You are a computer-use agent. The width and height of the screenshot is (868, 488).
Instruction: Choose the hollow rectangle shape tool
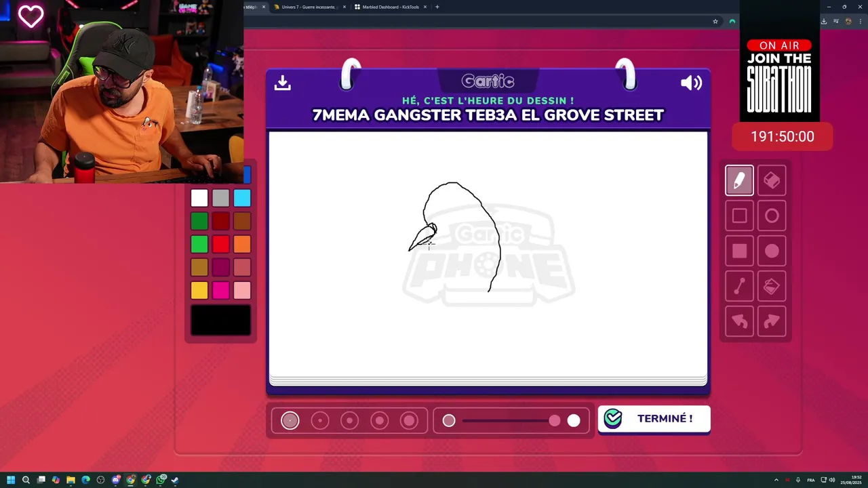pyautogui.click(x=739, y=216)
